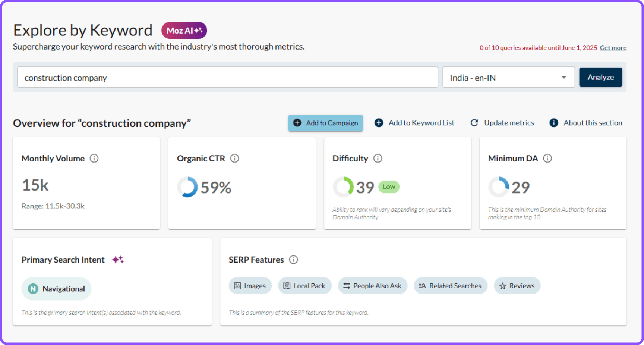Image resolution: width=644 pixels, height=345 pixels.
Task: Click the arrows icon in People Also Ask
Action: [x=347, y=286]
